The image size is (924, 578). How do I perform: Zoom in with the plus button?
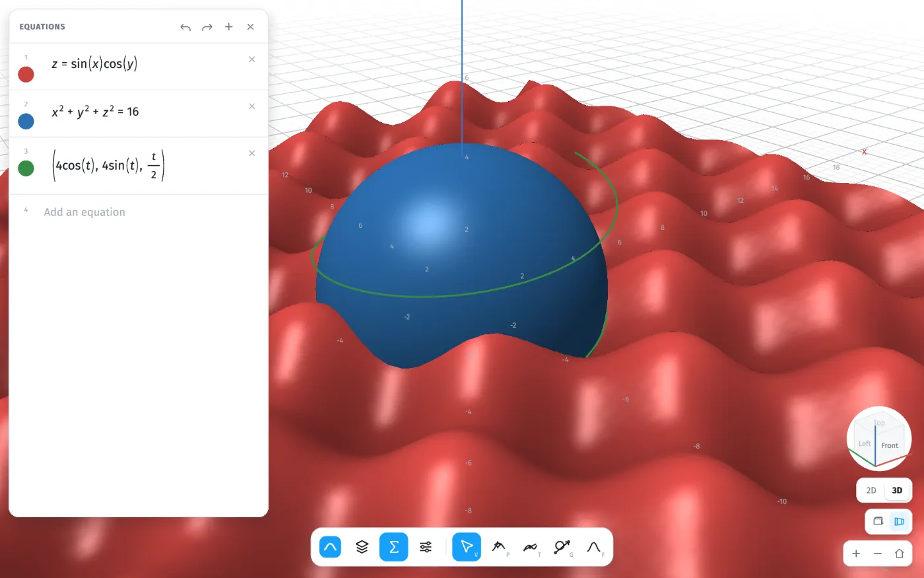point(856,554)
